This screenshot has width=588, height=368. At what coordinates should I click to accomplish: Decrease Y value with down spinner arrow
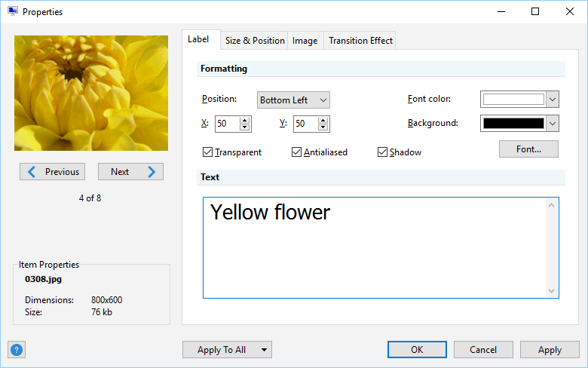(x=323, y=127)
